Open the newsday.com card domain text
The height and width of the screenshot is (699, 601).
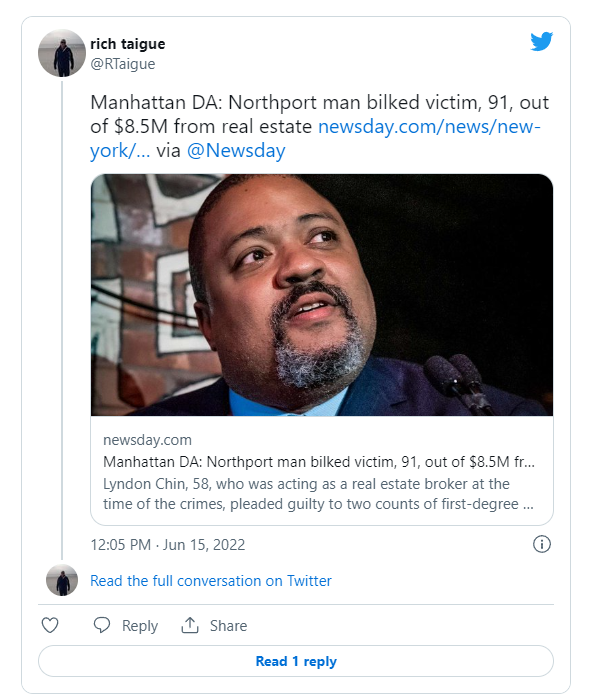coord(147,440)
